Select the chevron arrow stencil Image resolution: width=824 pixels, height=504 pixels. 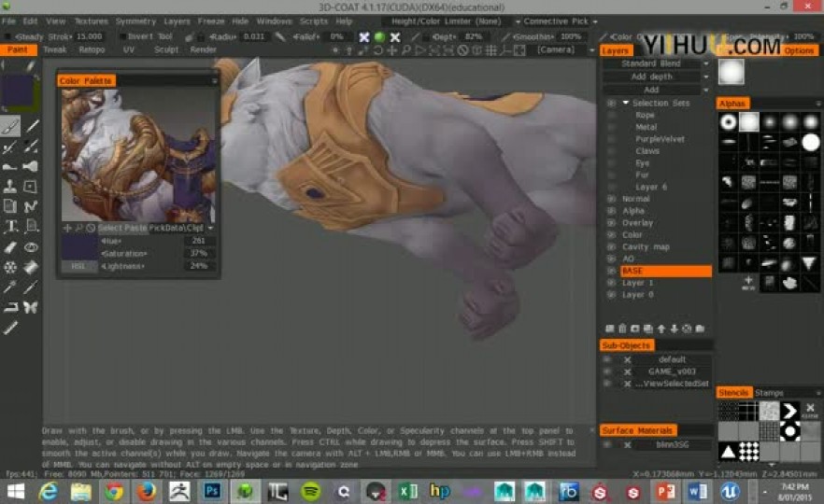789,411
